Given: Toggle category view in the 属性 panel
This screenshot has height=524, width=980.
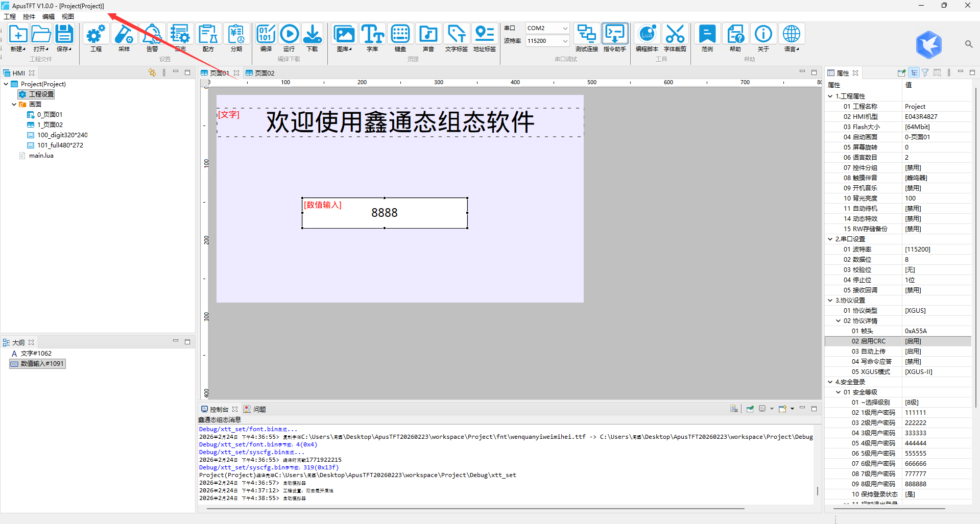Looking at the screenshot, I should coord(914,73).
